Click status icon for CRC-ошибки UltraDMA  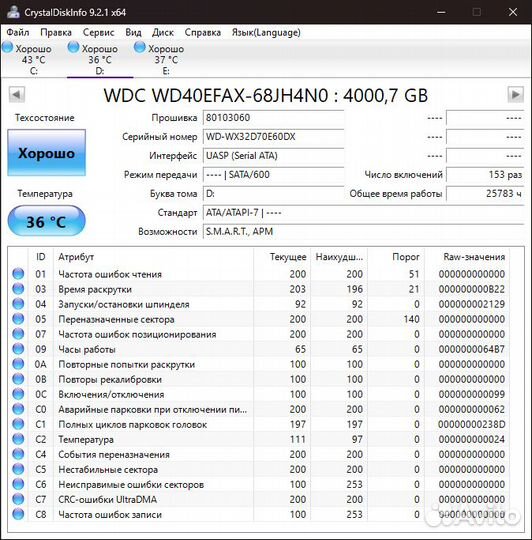[18, 499]
